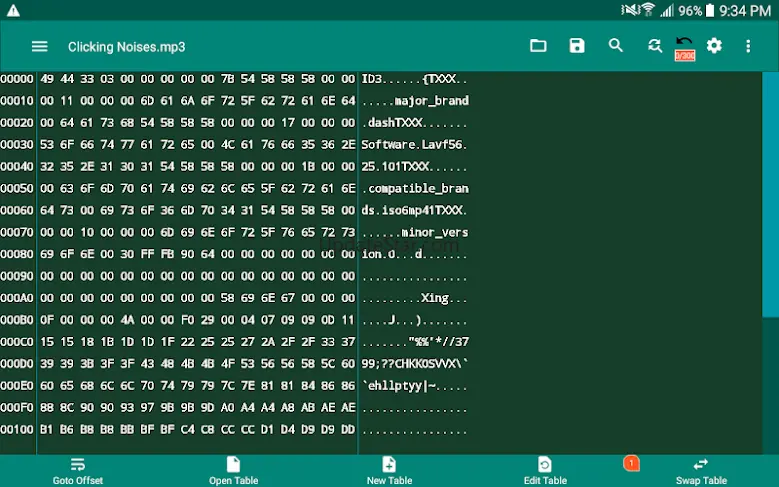Select first hex byte 88 in row 000F0
The height and width of the screenshot is (487, 779).
pyautogui.click(x=47, y=407)
